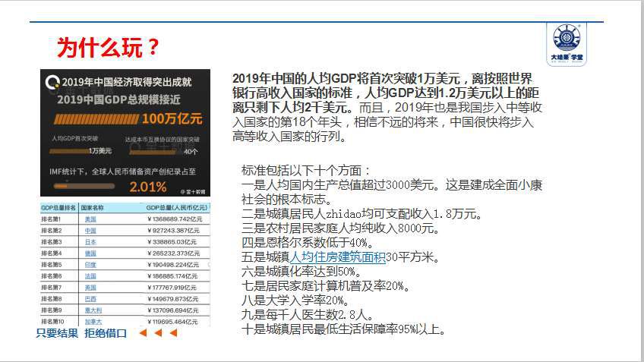Open the 美国 link in GDP table
644x362 pixels.
pos(90,219)
